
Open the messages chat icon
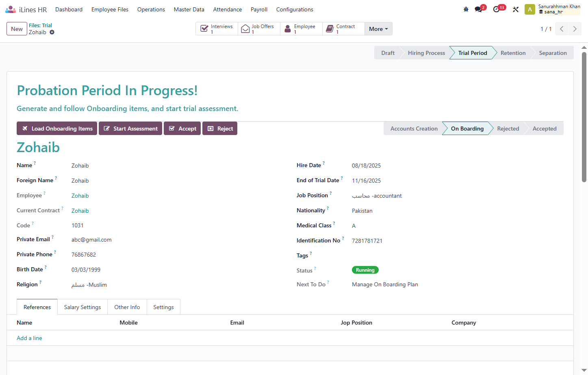(479, 9)
